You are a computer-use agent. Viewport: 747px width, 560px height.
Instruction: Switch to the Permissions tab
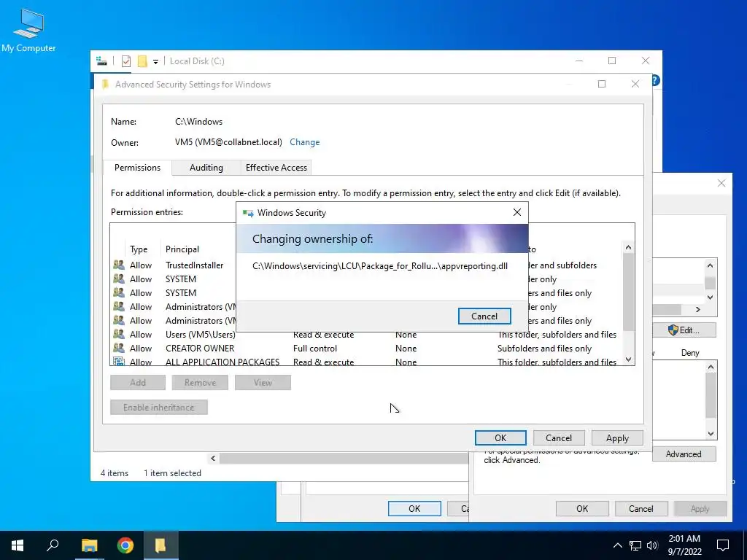(x=137, y=168)
